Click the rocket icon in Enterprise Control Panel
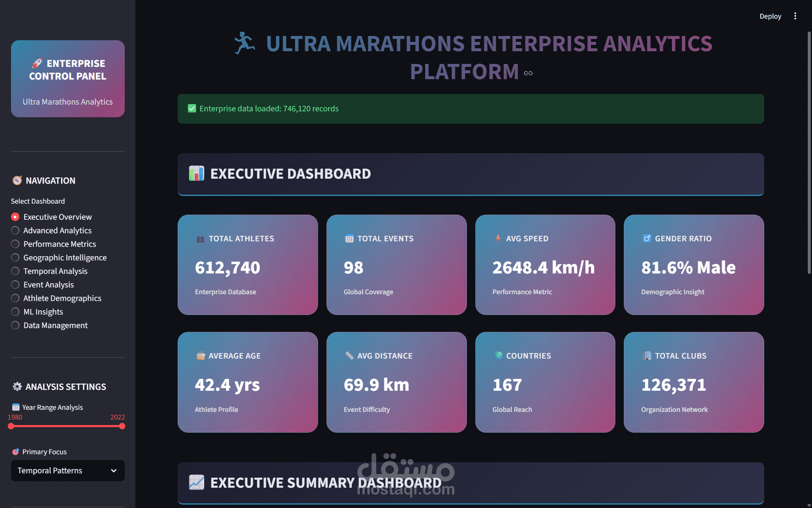 coord(36,63)
